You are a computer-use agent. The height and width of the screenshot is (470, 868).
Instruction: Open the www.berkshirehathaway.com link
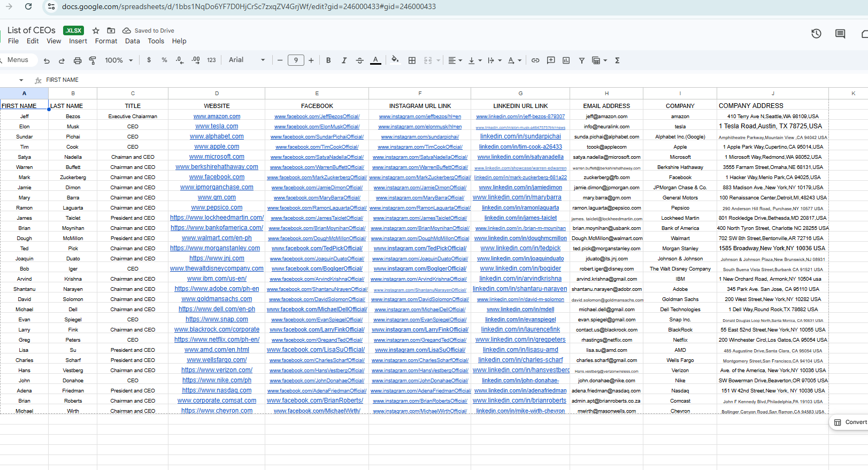click(x=217, y=167)
